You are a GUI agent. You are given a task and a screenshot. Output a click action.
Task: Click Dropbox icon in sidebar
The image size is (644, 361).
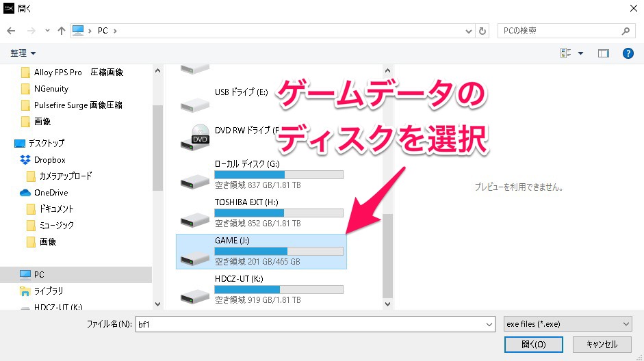point(25,159)
